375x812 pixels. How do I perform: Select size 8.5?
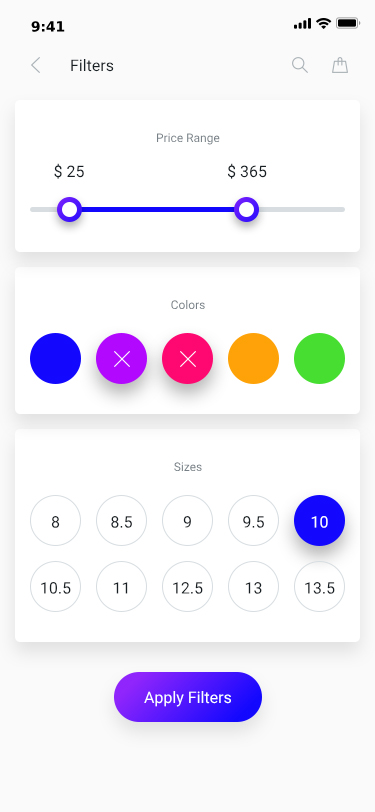click(121, 520)
